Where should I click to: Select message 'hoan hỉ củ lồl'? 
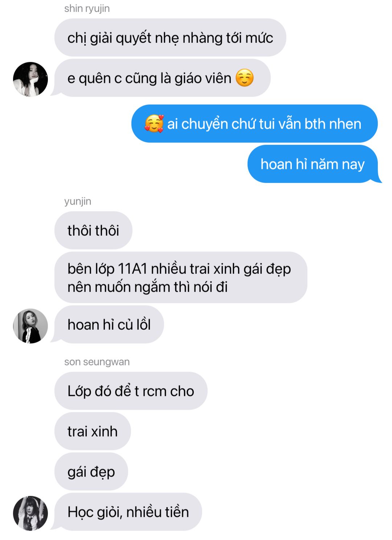[109, 324]
